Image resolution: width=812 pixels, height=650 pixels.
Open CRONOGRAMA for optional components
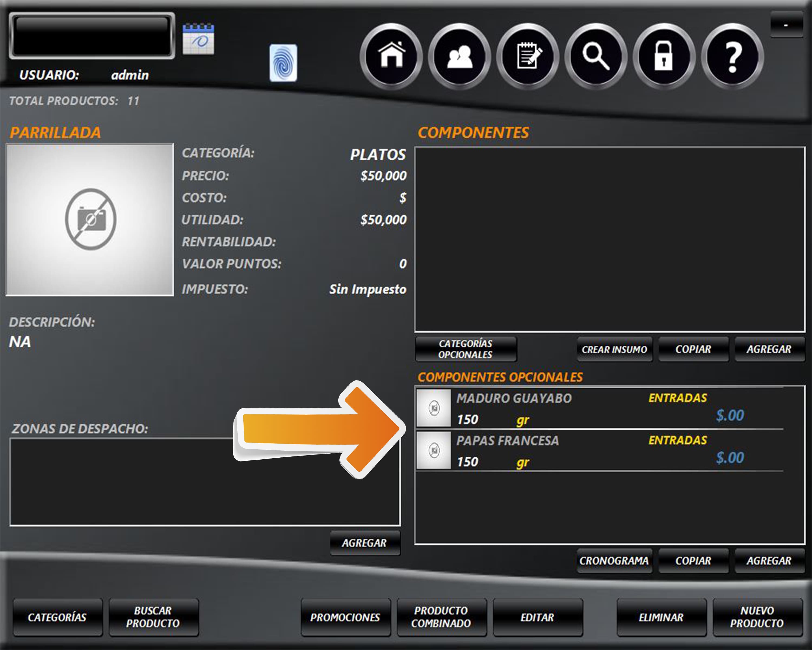pos(614,561)
